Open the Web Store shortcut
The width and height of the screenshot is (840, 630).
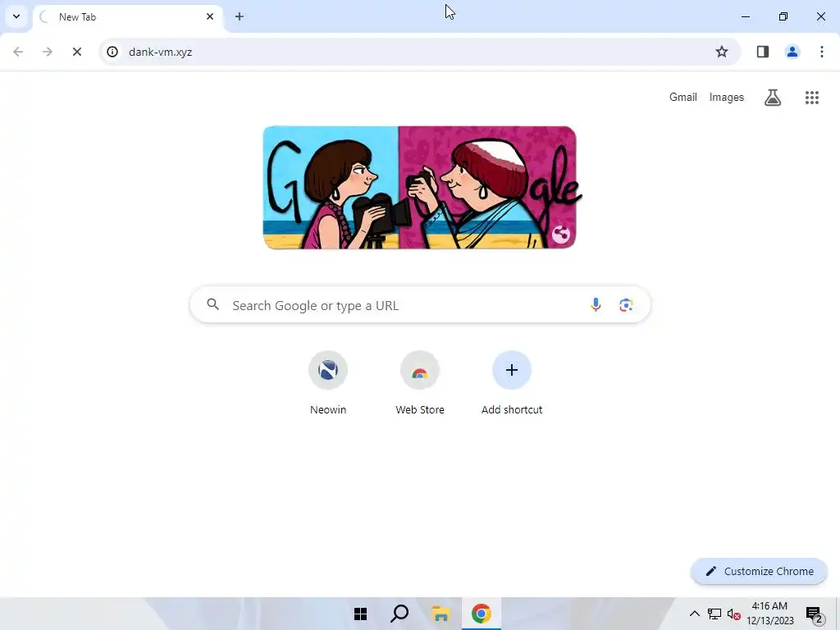coord(420,384)
